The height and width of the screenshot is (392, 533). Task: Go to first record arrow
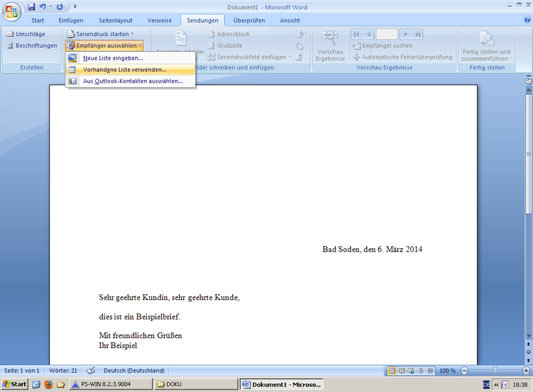356,34
